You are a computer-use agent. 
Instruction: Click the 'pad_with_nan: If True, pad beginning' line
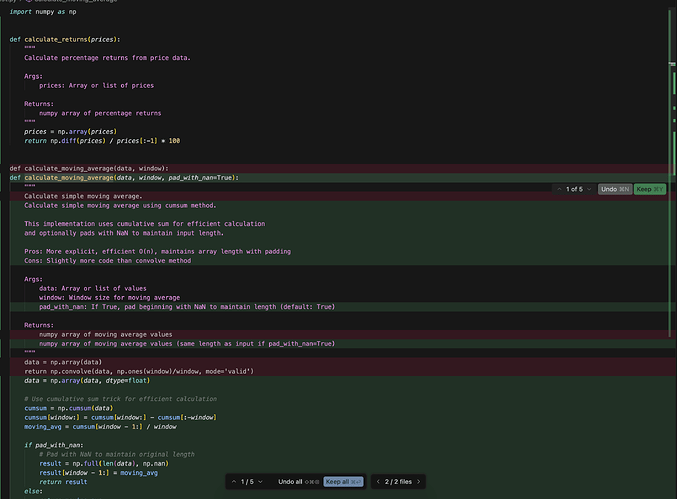click(x=187, y=307)
